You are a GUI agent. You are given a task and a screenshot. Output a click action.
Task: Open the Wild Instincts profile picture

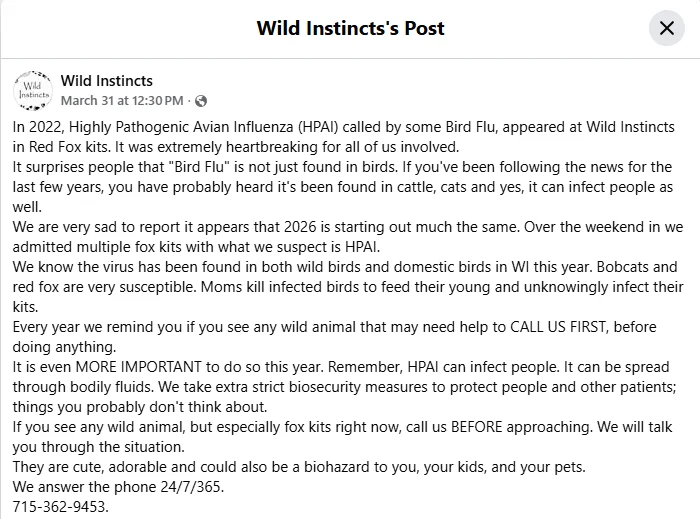point(33,90)
